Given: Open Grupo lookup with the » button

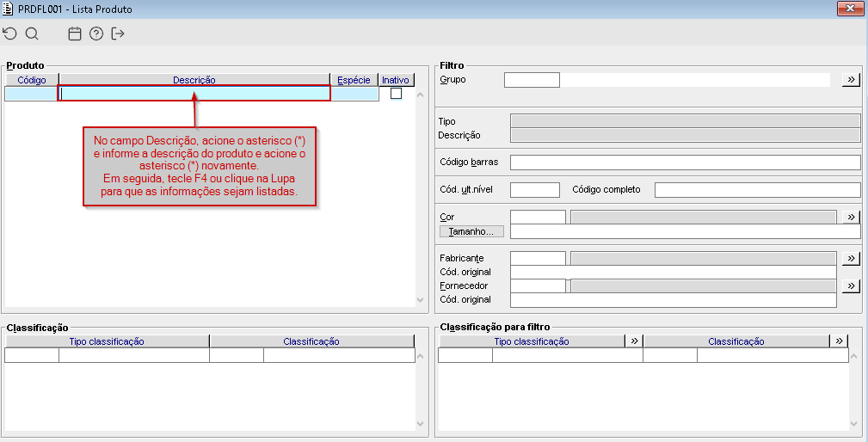Looking at the screenshot, I should tap(851, 80).
